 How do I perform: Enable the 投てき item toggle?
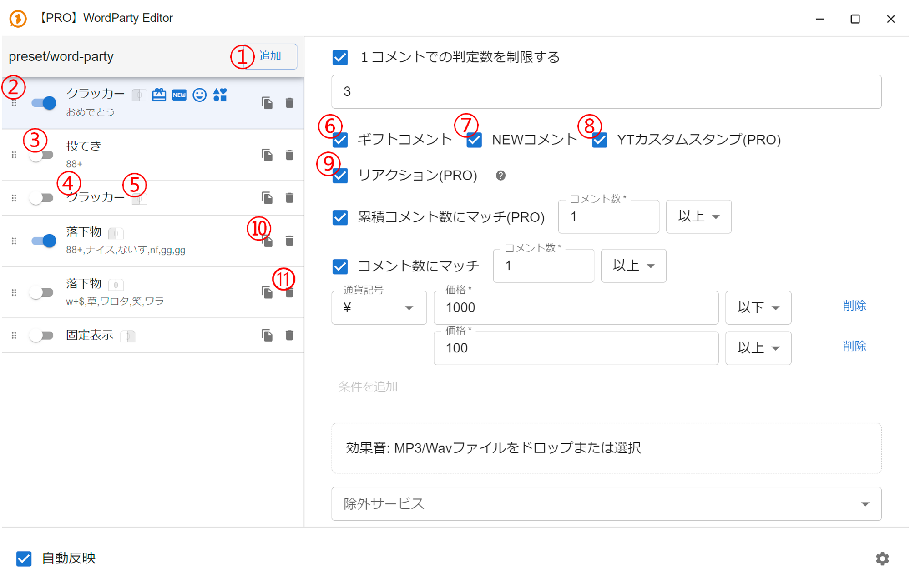click(x=42, y=155)
